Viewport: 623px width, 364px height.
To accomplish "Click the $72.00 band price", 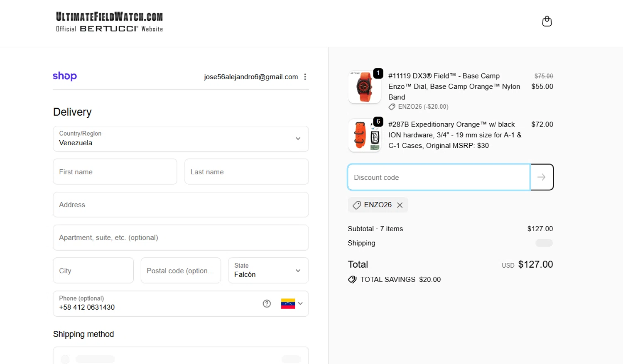I will point(542,125).
